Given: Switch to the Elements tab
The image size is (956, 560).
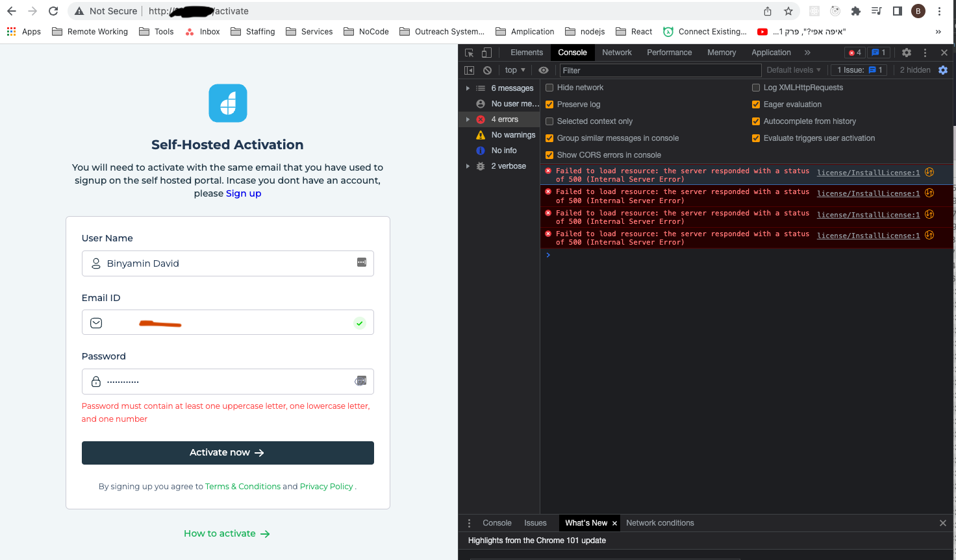Looking at the screenshot, I should [x=527, y=53].
